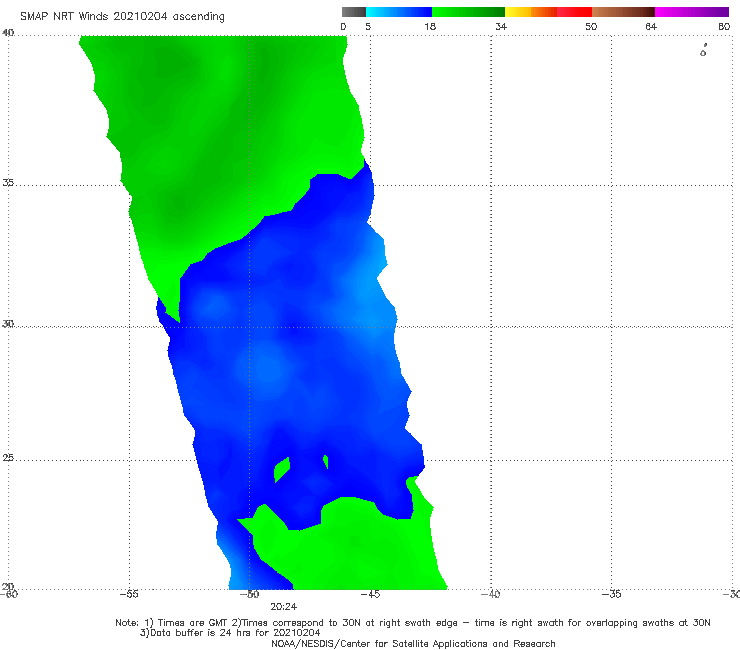Click the NOAA/NESDIS credit line
740x650 pixels.
[413, 643]
